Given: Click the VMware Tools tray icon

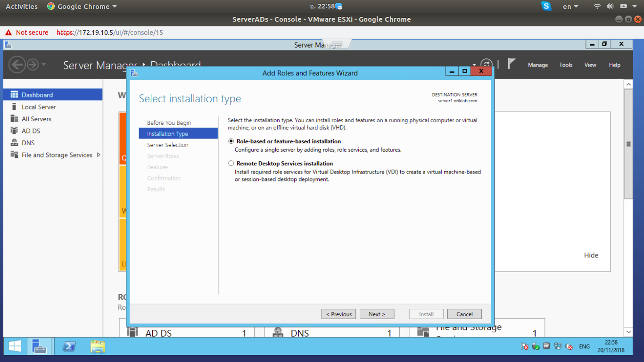Looking at the screenshot, I should pyautogui.click(x=547, y=346).
